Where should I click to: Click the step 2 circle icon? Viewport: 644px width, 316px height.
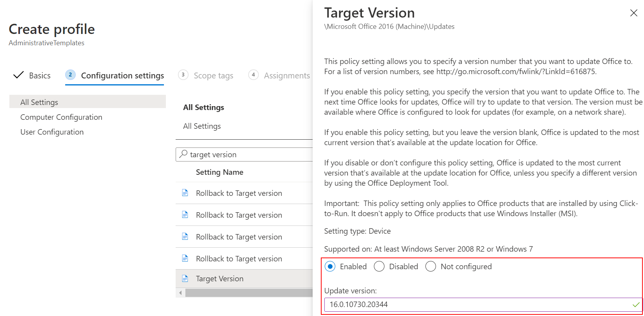click(70, 75)
